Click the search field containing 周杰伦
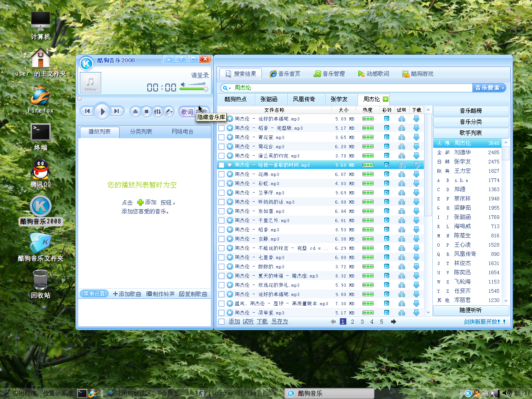 352,88
